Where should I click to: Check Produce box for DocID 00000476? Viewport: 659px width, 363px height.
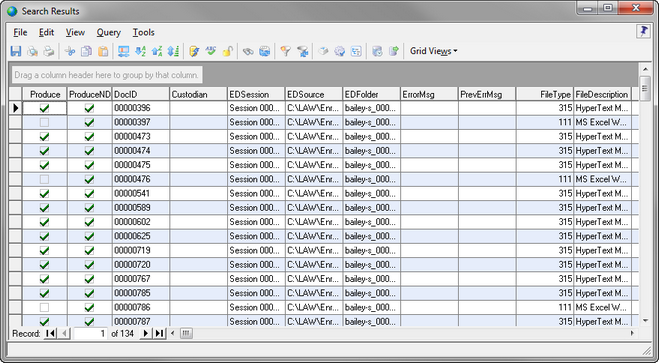pyautogui.click(x=44, y=179)
